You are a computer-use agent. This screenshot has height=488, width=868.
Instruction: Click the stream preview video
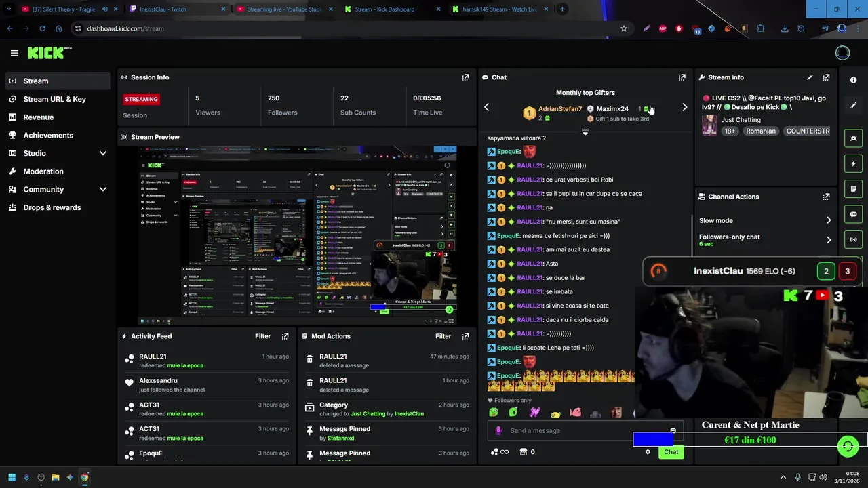click(x=298, y=235)
